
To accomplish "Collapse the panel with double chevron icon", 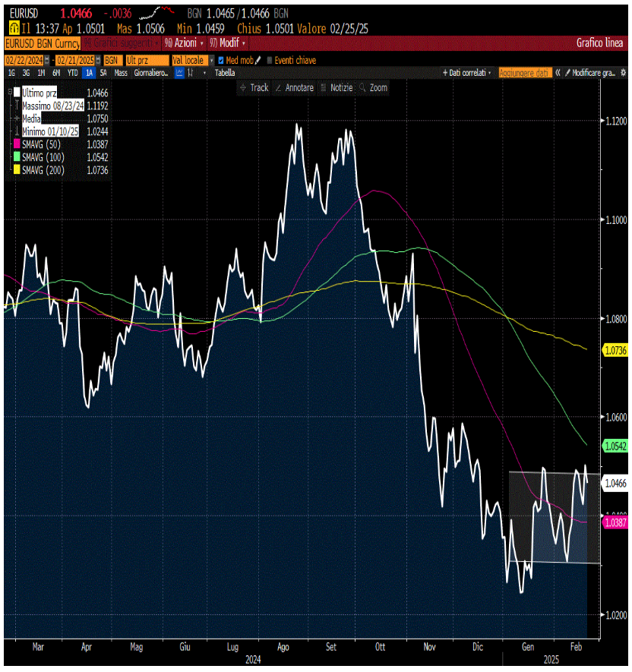I will click(558, 73).
